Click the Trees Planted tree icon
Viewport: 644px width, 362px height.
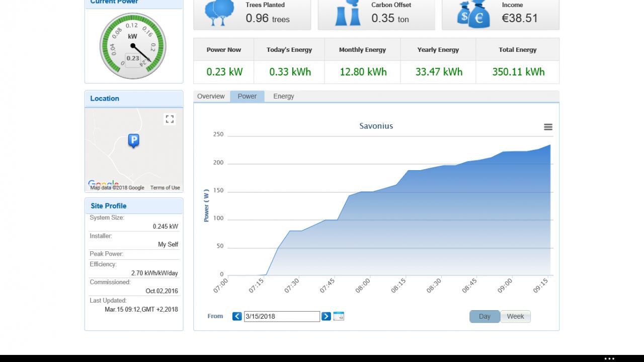tap(220, 13)
